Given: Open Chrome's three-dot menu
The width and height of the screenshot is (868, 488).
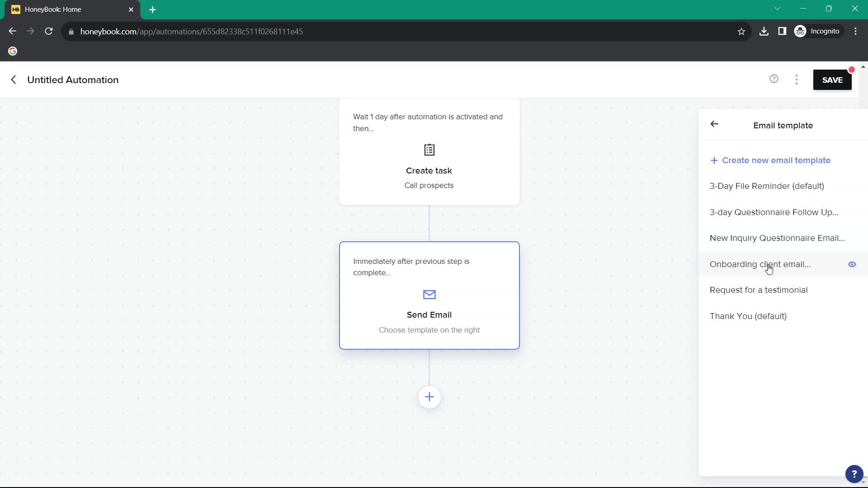Looking at the screenshot, I should click(855, 31).
